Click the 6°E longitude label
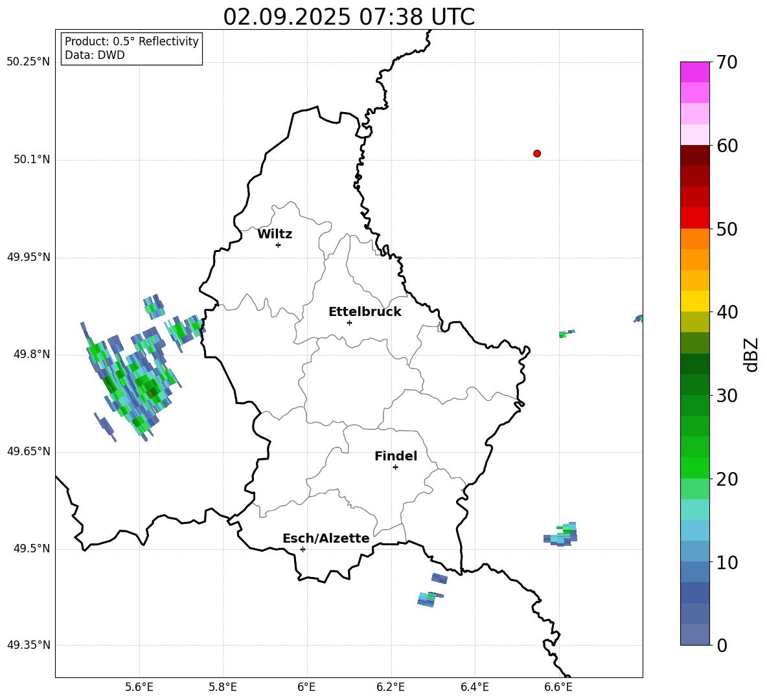This screenshot has height=700, width=767. pyautogui.click(x=306, y=687)
